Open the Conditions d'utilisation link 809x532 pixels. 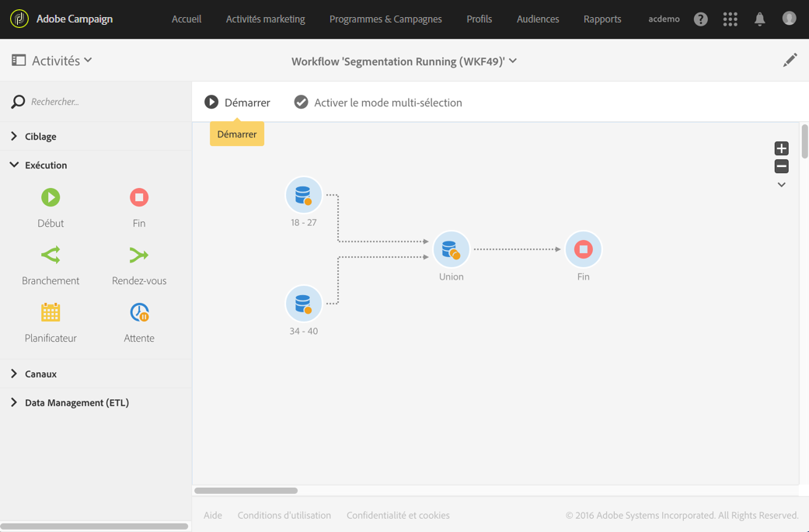pyautogui.click(x=284, y=516)
